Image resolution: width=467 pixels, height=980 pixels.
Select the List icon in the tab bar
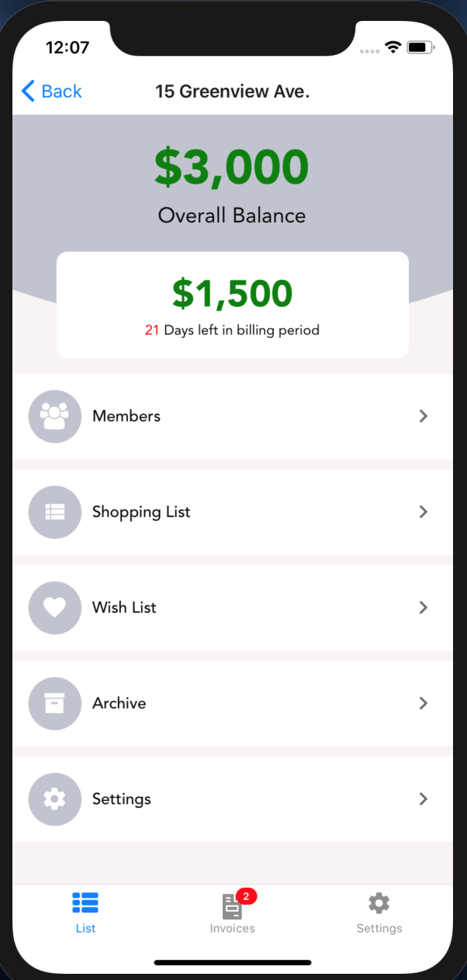tap(85, 902)
